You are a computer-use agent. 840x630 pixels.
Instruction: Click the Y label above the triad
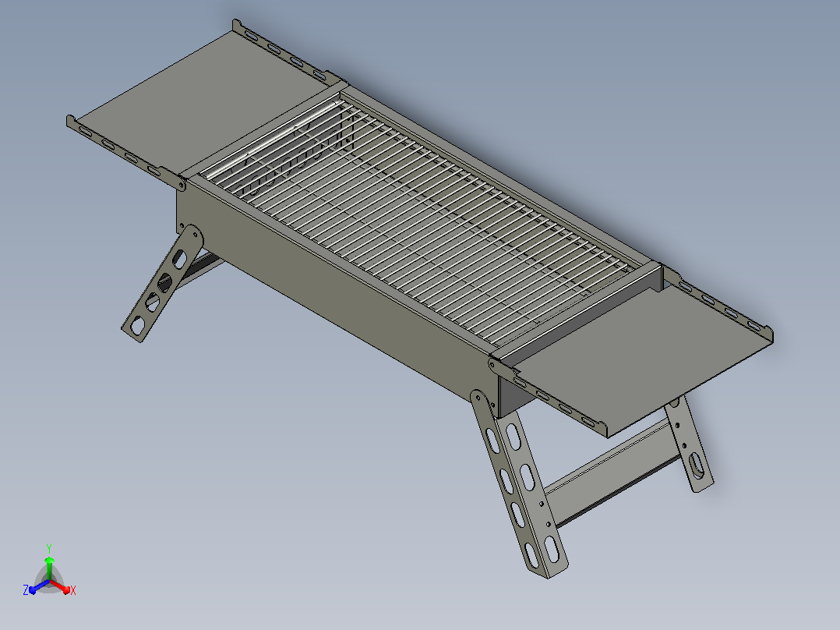pyautogui.click(x=49, y=549)
